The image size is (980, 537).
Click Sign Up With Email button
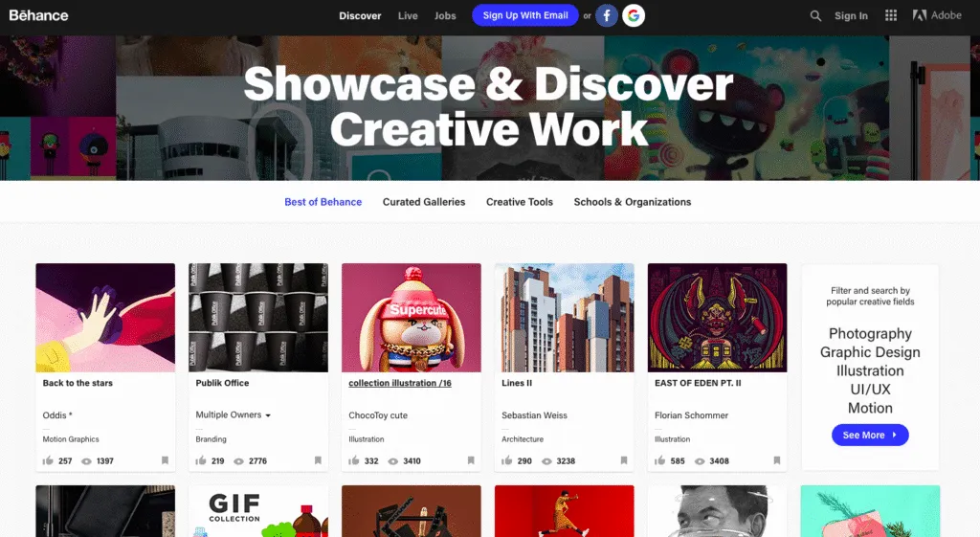click(525, 15)
